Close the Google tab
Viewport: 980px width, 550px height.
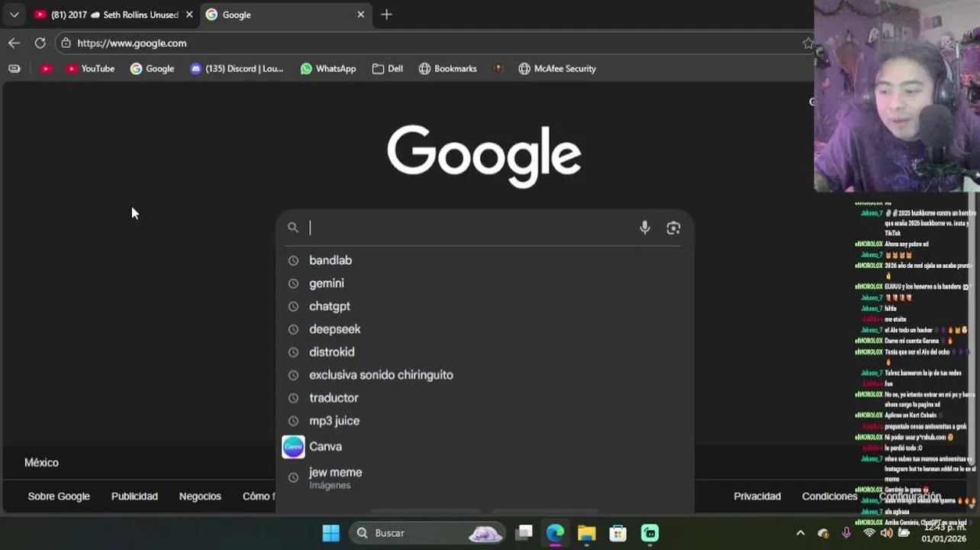pos(361,15)
